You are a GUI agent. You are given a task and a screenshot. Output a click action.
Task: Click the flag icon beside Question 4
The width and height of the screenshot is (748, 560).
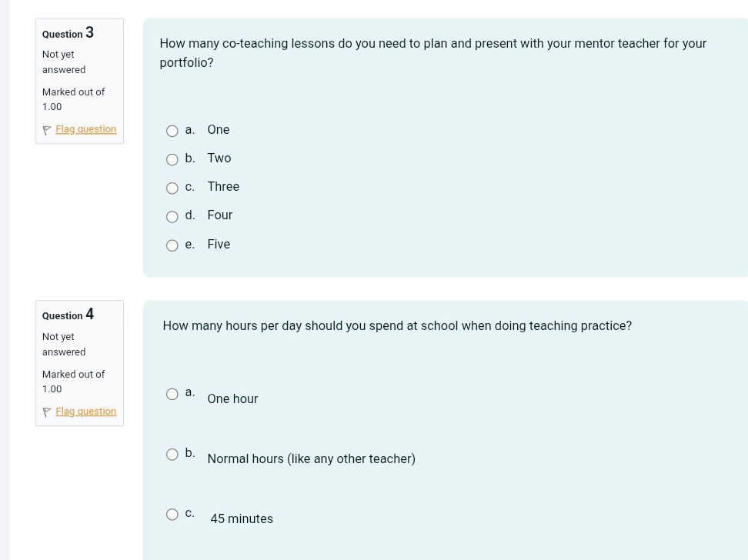(47, 412)
